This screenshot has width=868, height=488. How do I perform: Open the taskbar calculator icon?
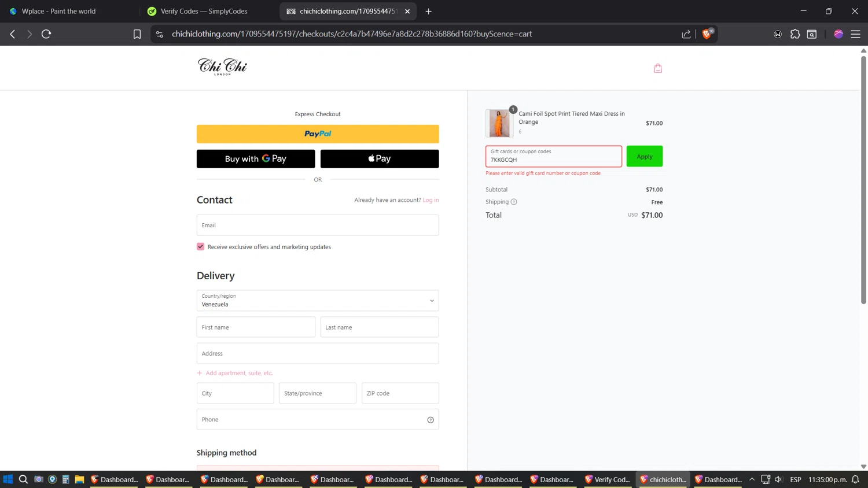(66, 479)
